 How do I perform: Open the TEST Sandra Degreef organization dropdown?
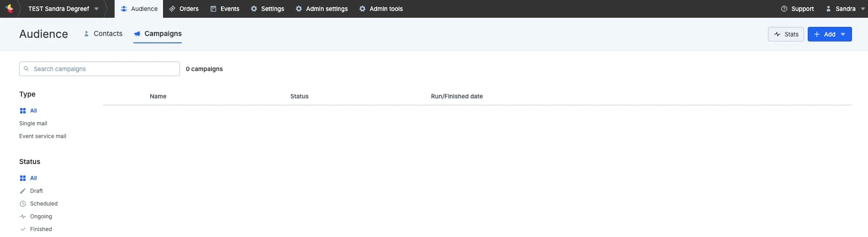63,9
